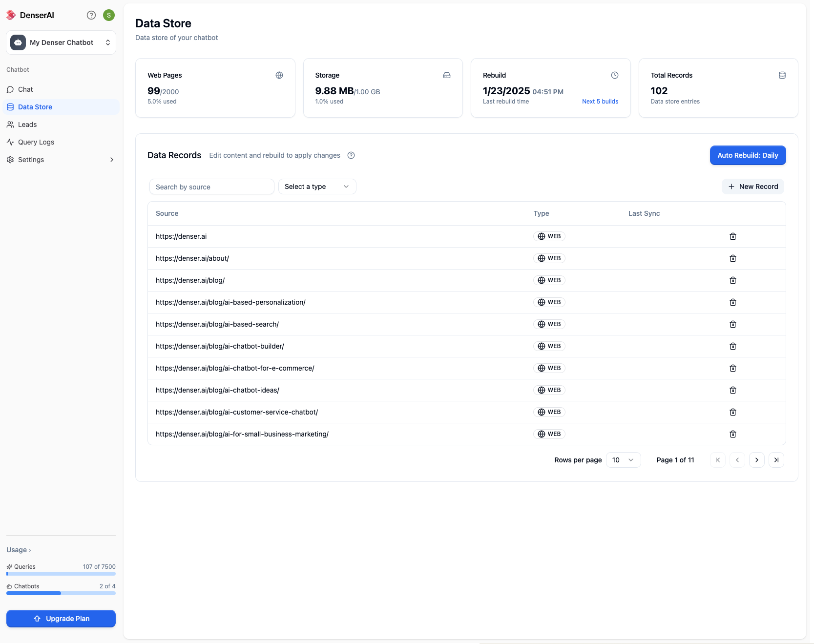Click the Source column header

(x=167, y=213)
